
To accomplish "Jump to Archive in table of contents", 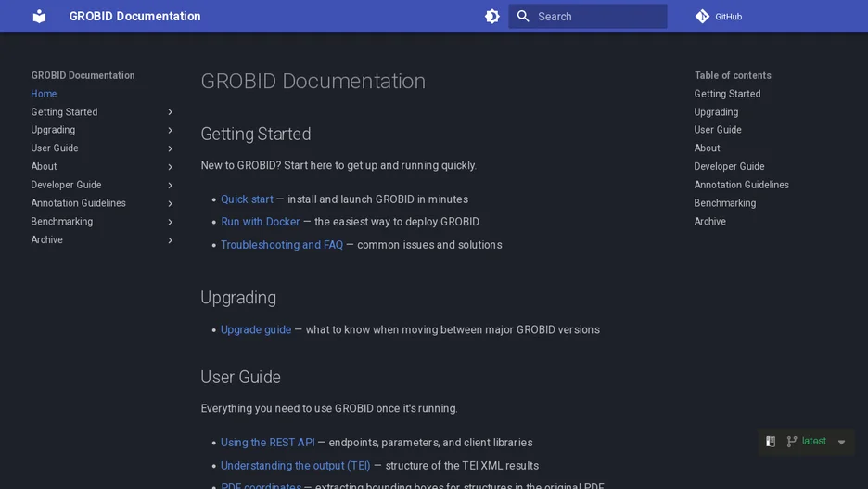I will [x=710, y=221].
